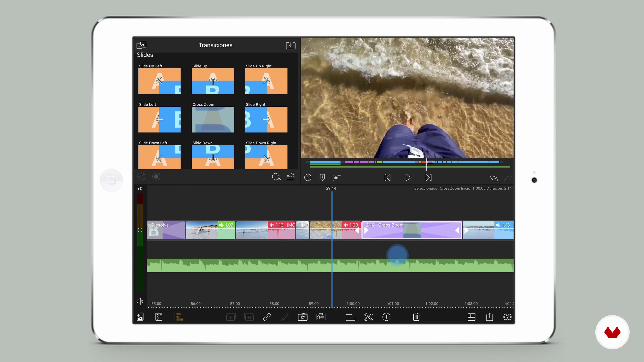
Task: Select the Slide Left transition
Action: 159,120
